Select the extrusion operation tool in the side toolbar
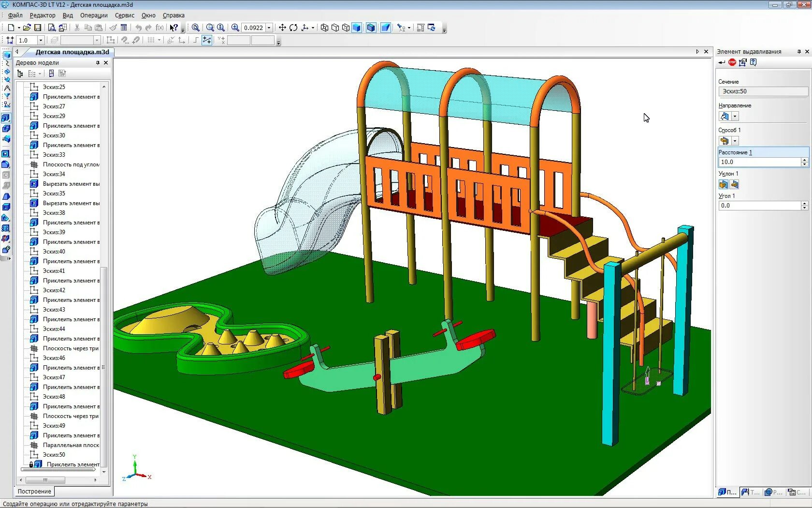Viewport: 812px width, 508px height. (6, 118)
